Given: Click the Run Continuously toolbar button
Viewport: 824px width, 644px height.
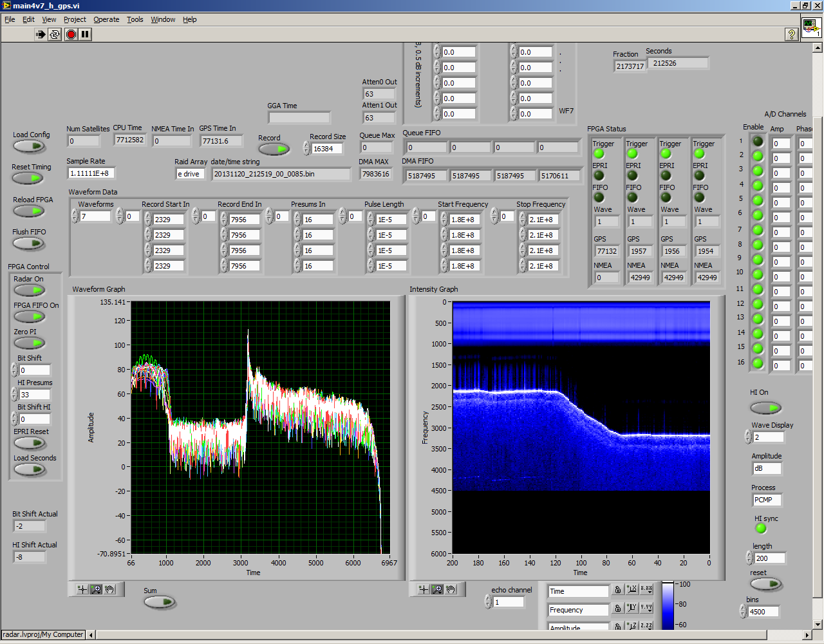Looking at the screenshot, I should 55,34.
